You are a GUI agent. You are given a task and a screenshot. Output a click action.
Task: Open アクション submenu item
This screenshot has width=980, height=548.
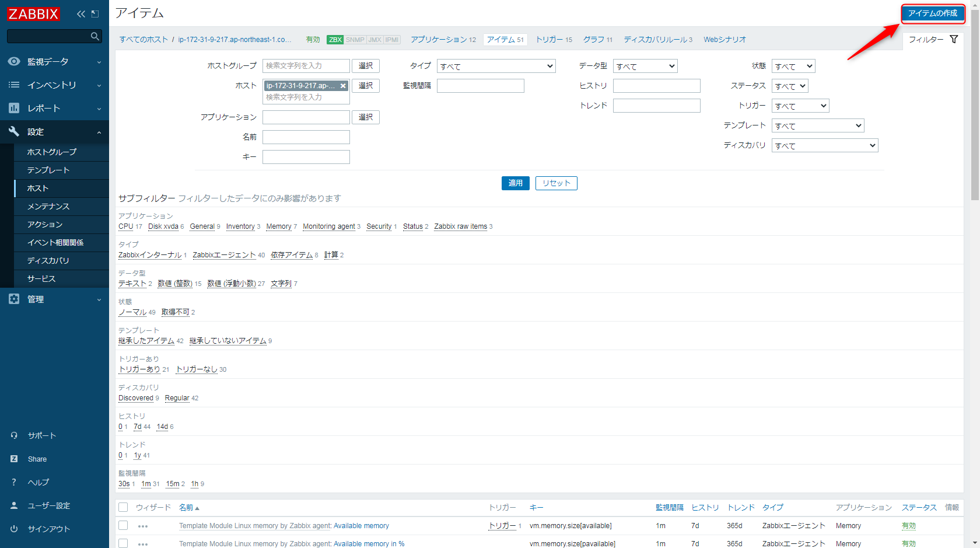[x=61, y=224]
